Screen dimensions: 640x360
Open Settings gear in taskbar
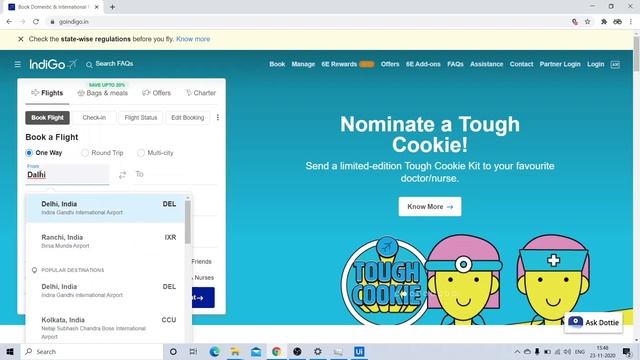click(x=318, y=351)
